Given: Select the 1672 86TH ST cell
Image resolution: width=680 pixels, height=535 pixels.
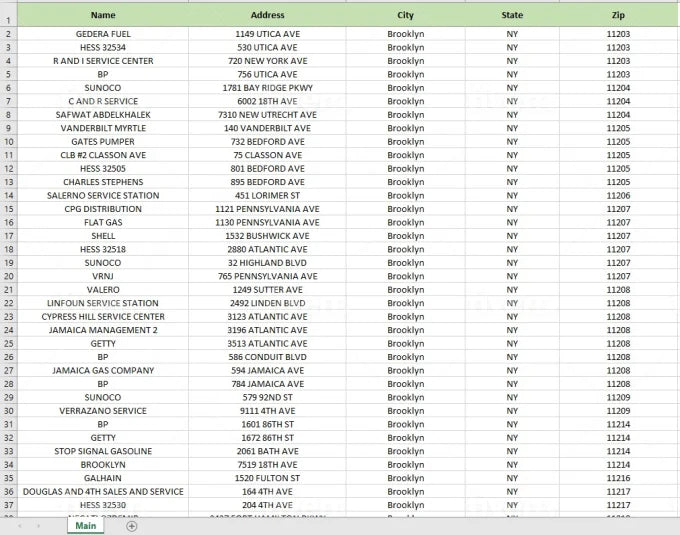Looking at the screenshot, I should tap(267, 437).
